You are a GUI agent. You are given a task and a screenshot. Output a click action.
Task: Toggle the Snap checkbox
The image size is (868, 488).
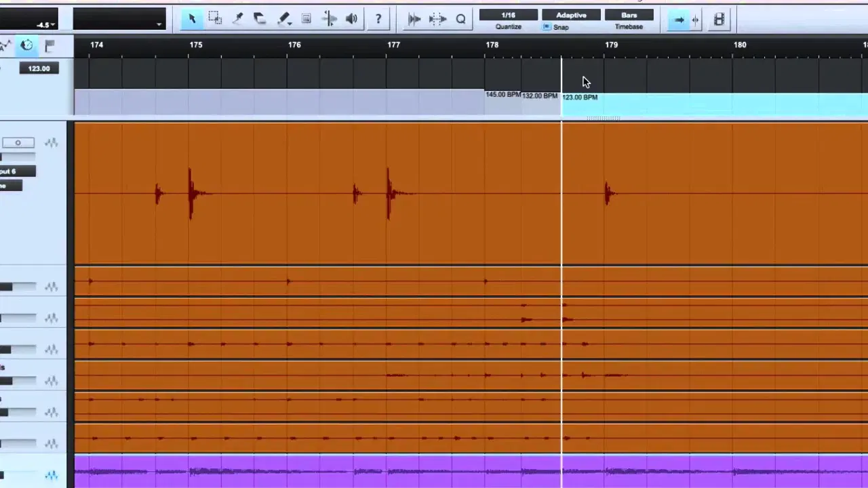click(x=547, y=27)
